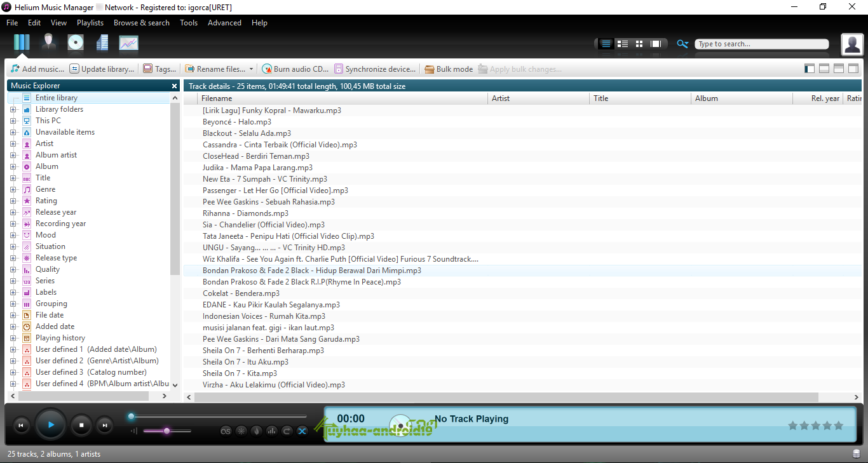Click the Add music toolbar button
The image size is (868, 463).
tap(37, 69)
